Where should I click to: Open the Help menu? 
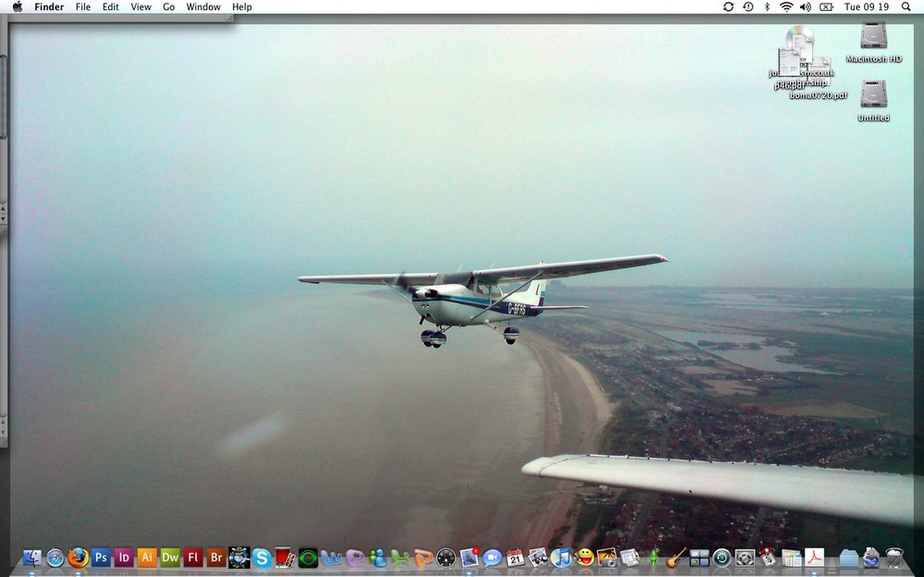241,6
